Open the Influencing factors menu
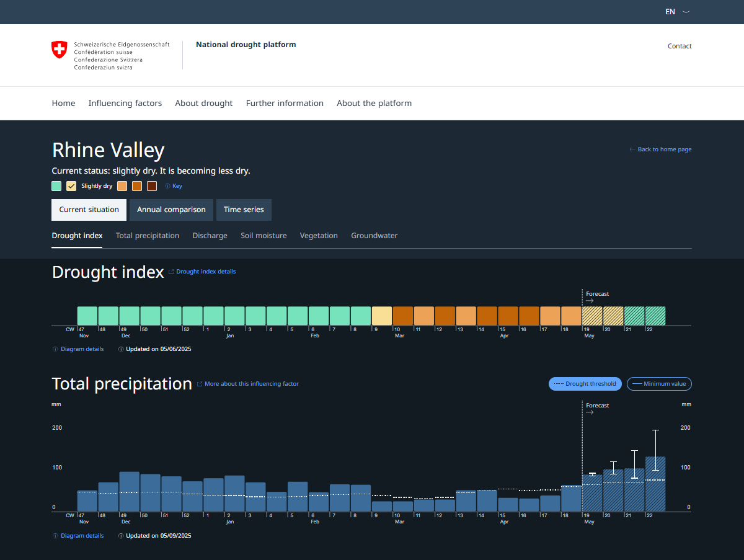Image resolution: width=744 pixels, height=560 pixels. tap(125, 104)
